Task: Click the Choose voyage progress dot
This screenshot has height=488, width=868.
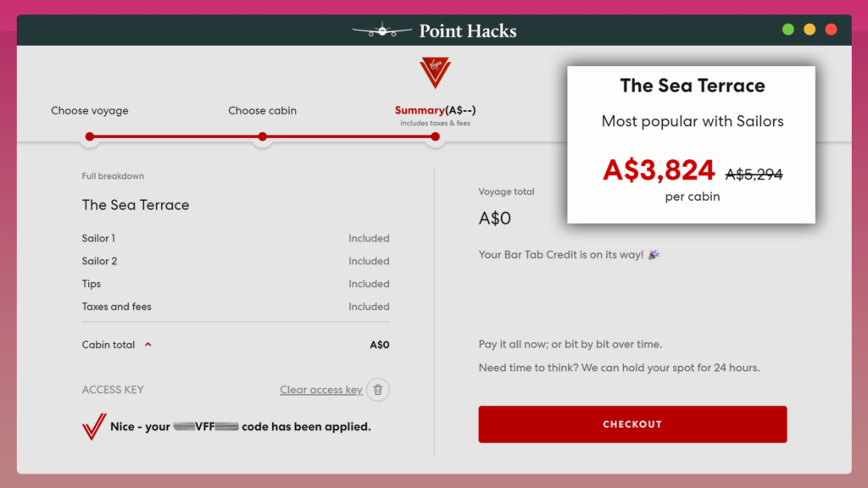Action: [89, 136]
